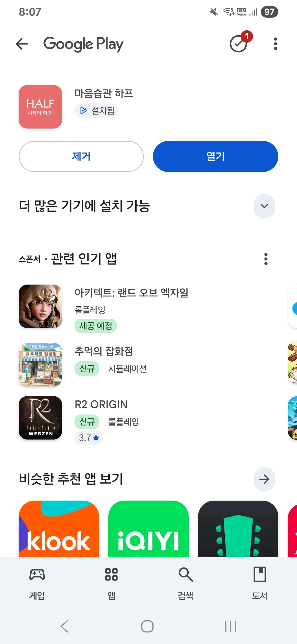
Task: Switch to the 앱 tab
Action: point(111,583)
